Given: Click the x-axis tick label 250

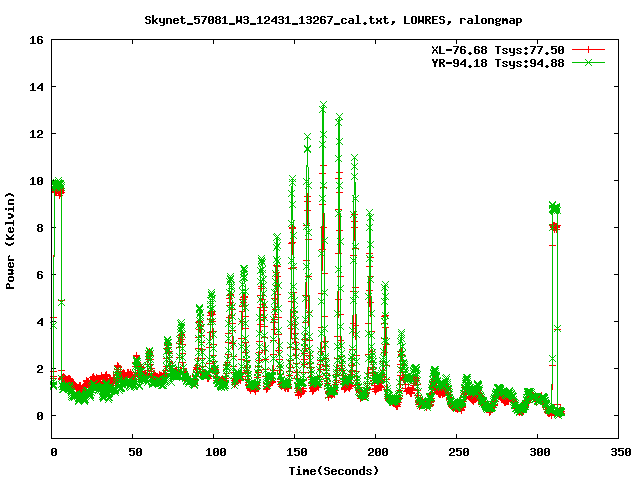Looking at the screenshot, I should [x=458, y=452].
